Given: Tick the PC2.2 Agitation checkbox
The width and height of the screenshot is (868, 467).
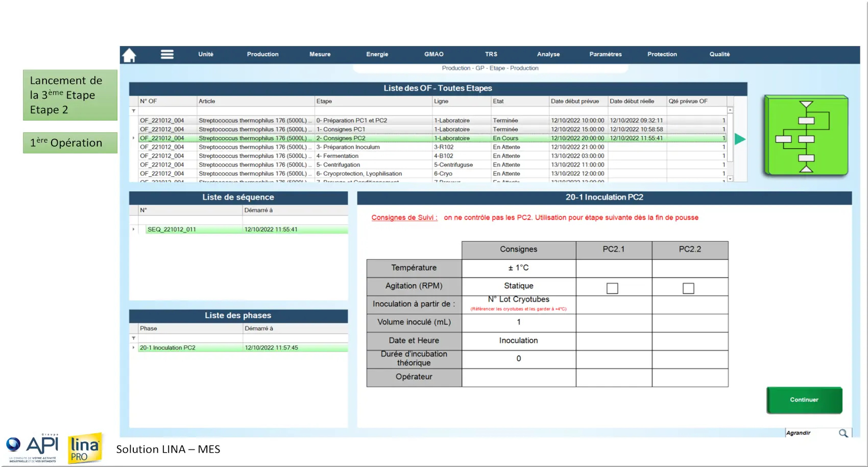Looking at the screenshot, I should coord(688,288).
